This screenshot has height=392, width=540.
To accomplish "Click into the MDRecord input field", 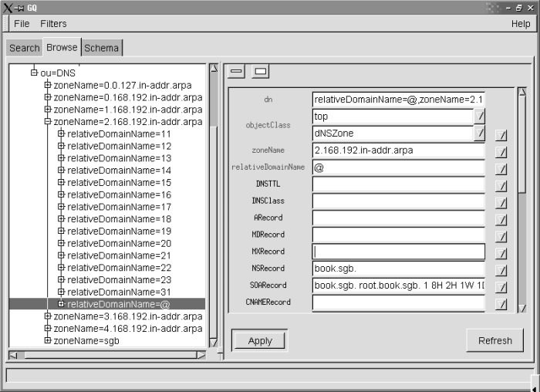I will pyautogui.click(x=398, y=235).
